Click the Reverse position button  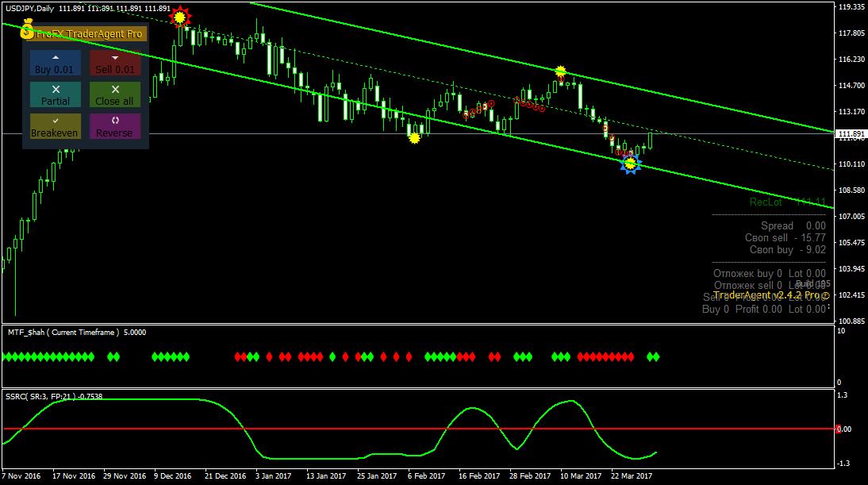[x=114, y=126]
